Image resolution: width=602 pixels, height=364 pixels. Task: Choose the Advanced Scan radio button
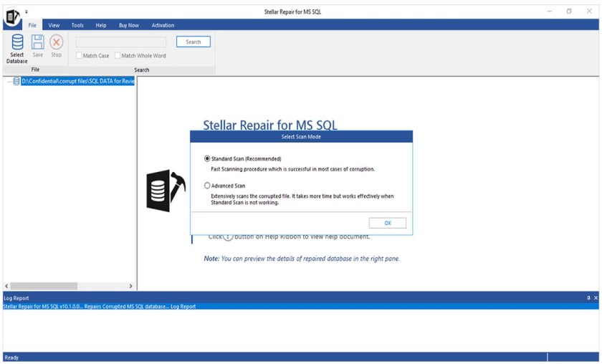tap(208, 186)
